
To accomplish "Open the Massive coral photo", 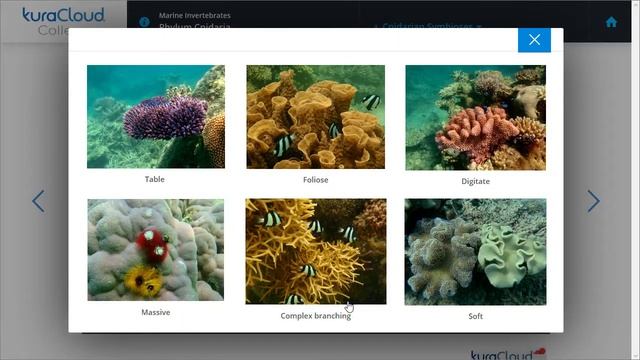I will coord(156,250).
